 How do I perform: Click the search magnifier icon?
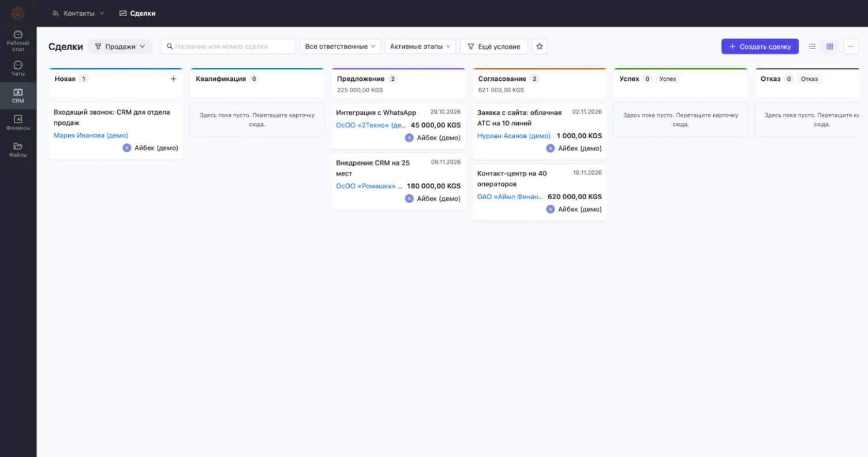(170, 47)
